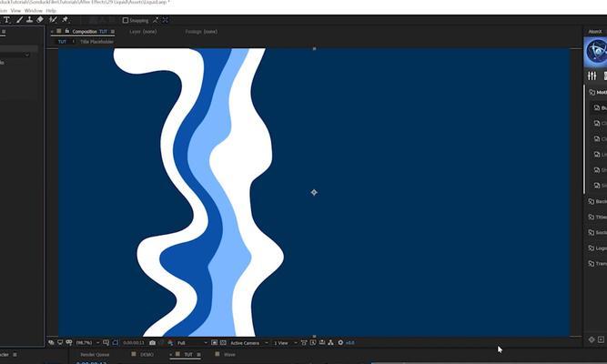The height and width of the screenshot is (364, 607).
Task: Open the Backgrounds folder in AtomX
Action: click(x=598, y=201)
